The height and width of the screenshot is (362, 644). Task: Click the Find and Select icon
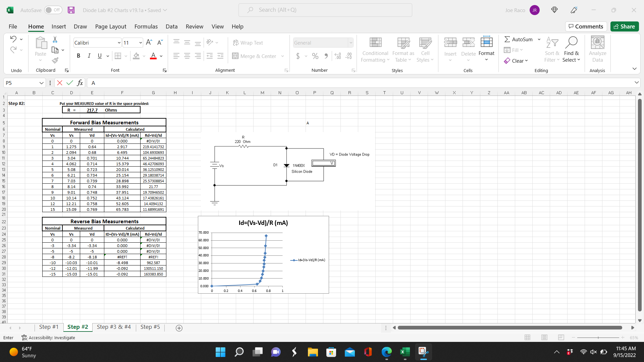point(572,48)
